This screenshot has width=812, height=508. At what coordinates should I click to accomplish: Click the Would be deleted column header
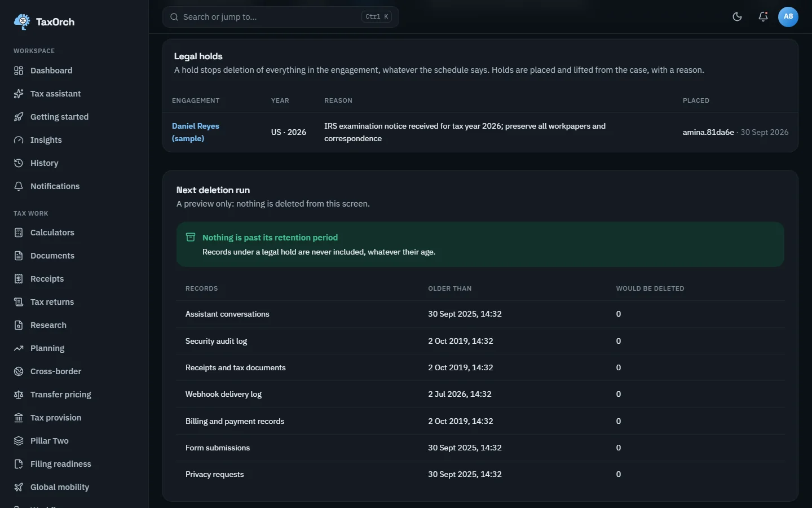pos(650,288)
